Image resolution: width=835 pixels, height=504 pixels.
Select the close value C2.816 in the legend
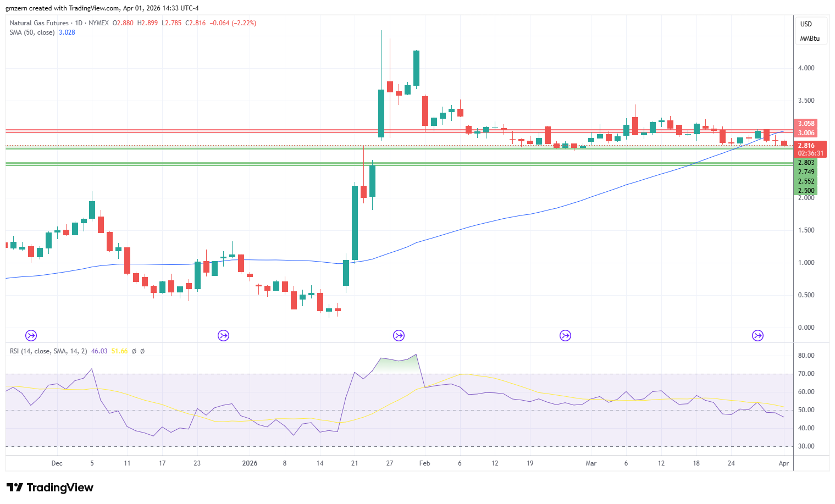pos(196,23)
